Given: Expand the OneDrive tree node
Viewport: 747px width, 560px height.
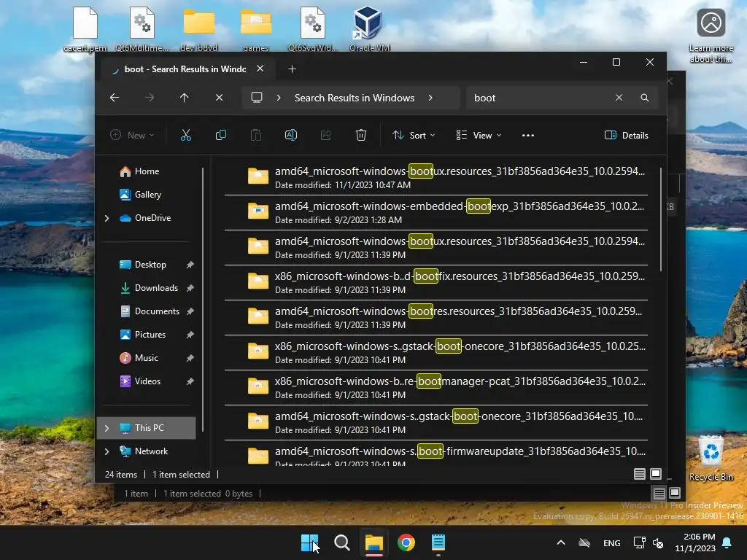Looking at the screenshot, I should click(107, 218).
